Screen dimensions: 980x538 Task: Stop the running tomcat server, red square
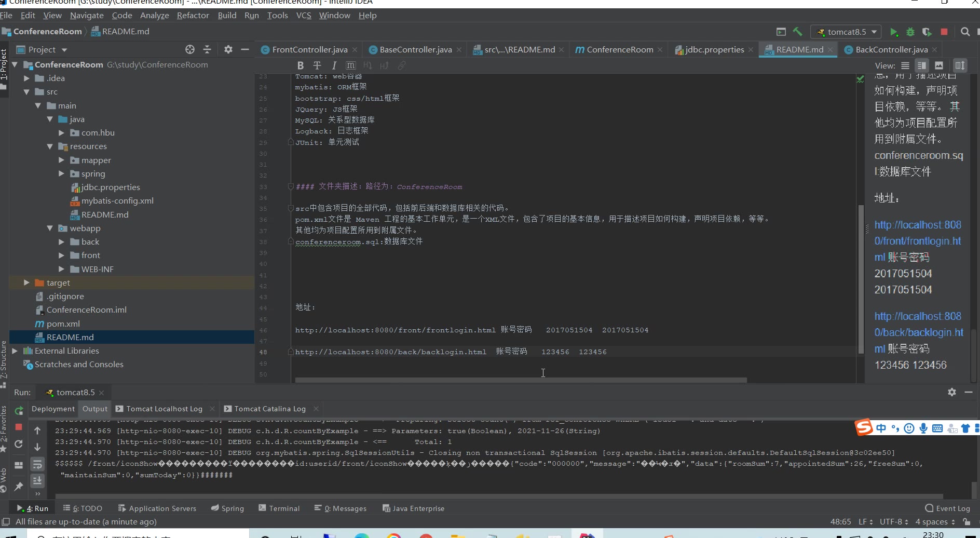(944, 32)
